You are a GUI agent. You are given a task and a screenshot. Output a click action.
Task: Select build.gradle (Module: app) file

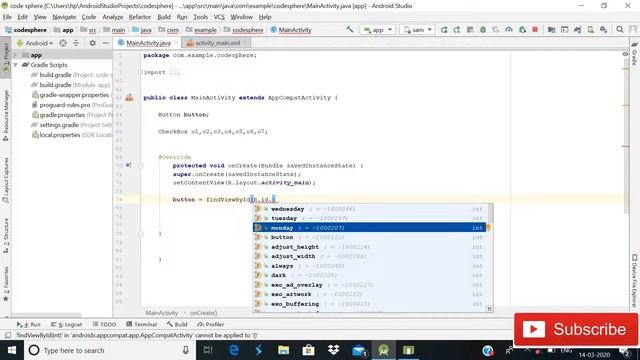(70, 85)
